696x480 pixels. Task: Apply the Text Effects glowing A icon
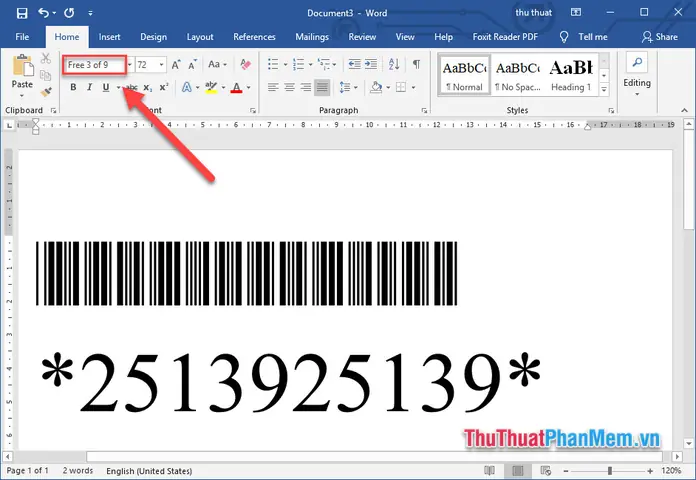coord(186,87)
